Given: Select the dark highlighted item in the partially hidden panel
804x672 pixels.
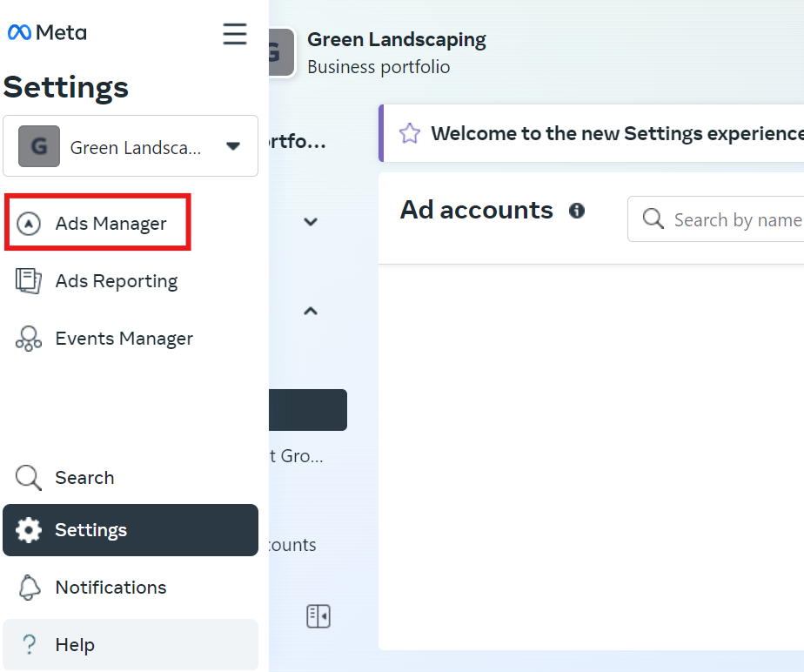Looking at the screenshot, I should click(308, 410).
